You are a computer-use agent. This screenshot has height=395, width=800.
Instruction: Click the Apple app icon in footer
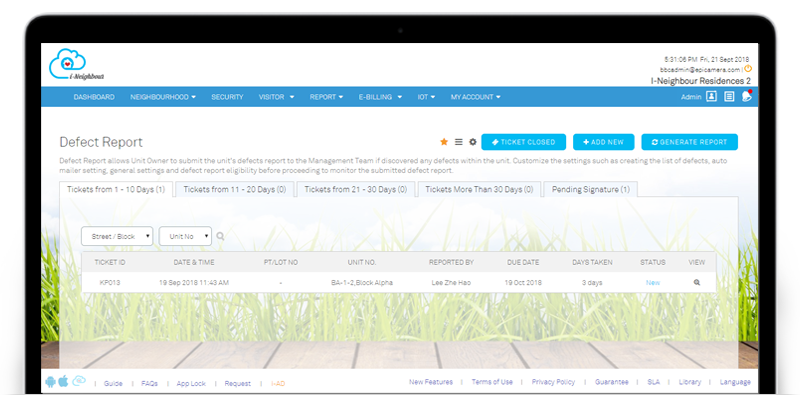(x=63, y=381)
